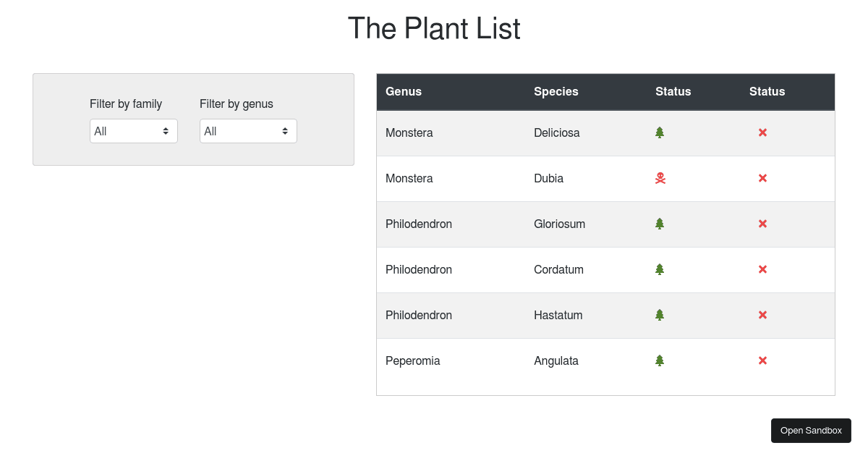Click the Plant List page title
868x456 pixels.
pyautogui.click(x=434, y=28)
